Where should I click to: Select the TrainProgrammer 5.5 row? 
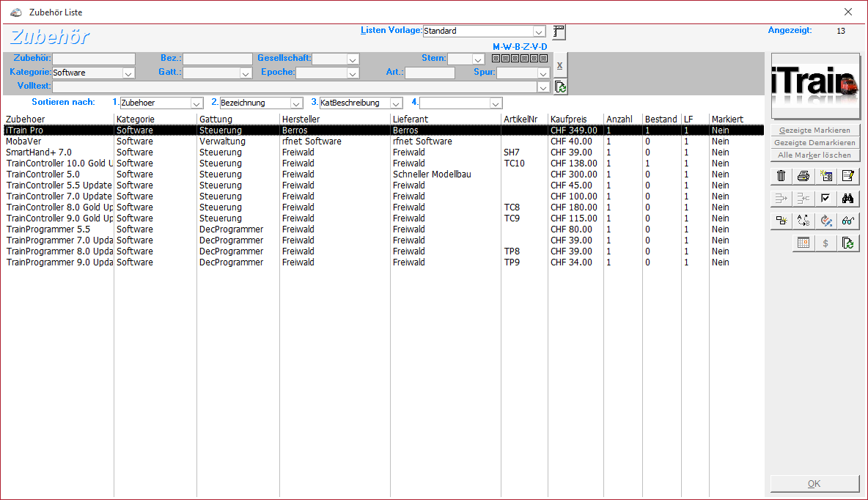point(383,229)
